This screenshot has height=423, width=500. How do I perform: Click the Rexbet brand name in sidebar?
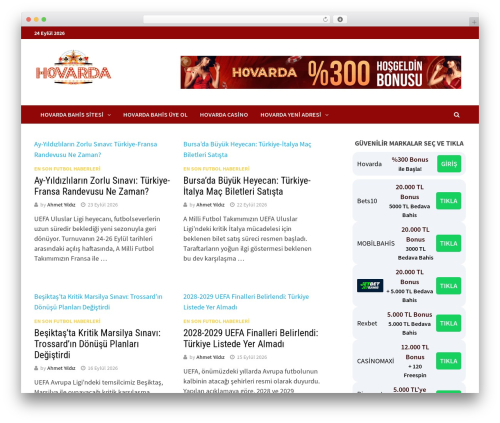point(367,323)
